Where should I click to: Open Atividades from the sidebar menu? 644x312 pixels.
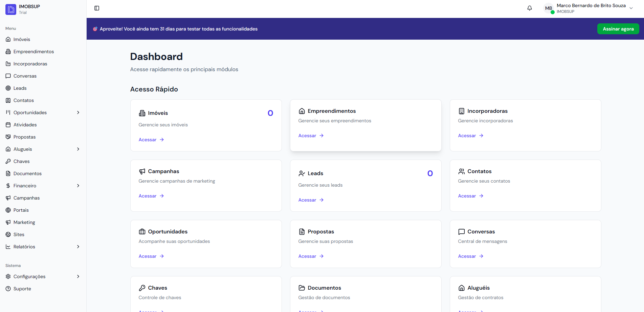25,125
